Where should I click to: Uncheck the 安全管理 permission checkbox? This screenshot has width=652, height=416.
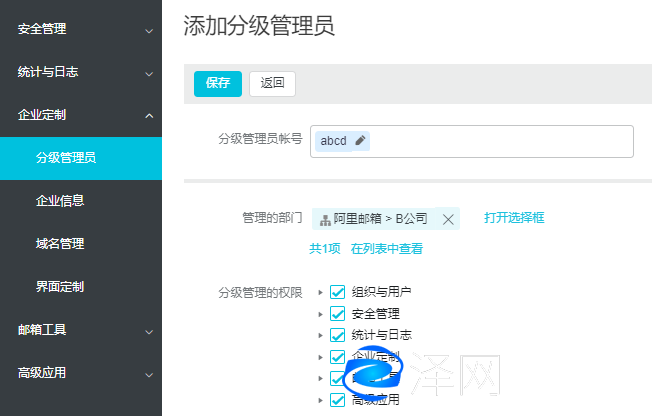337,314
